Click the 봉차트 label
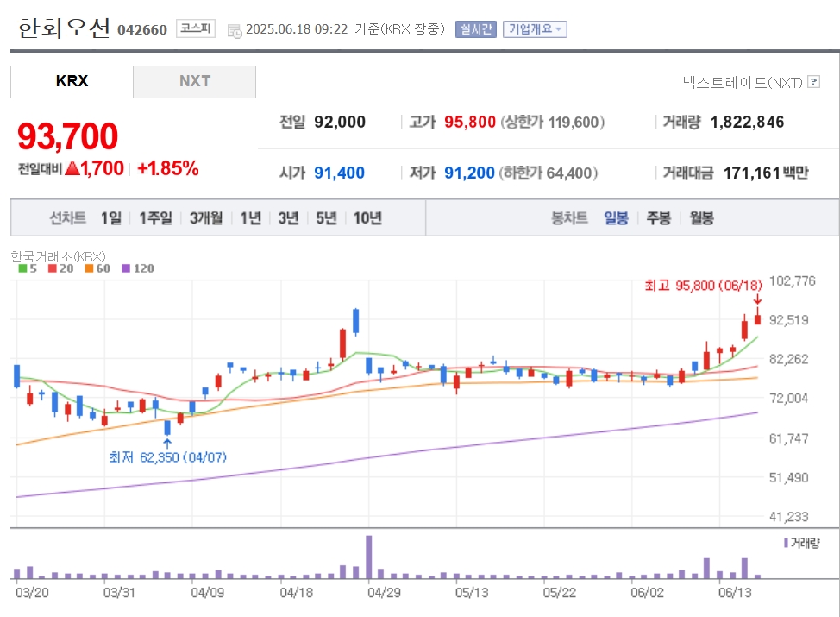Image resolution: width=840 pixels, height=617 pixels. click(x=569, y=218)
